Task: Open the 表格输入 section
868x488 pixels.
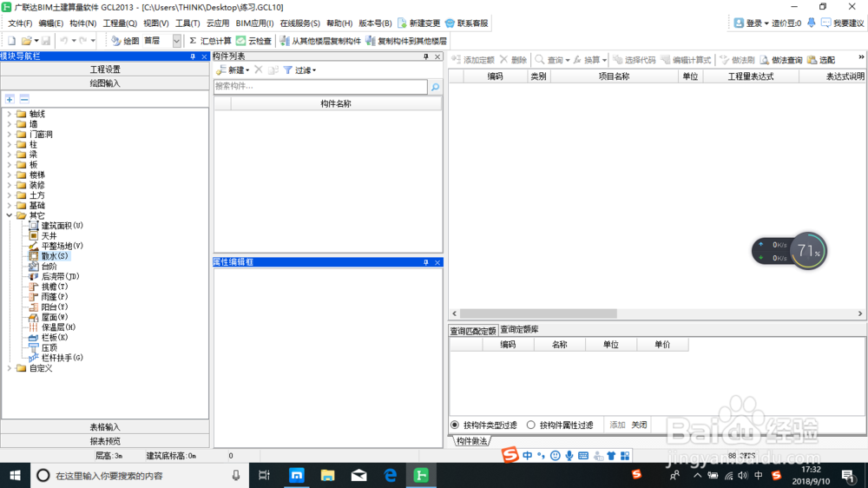Action: [x=105, y=427]
